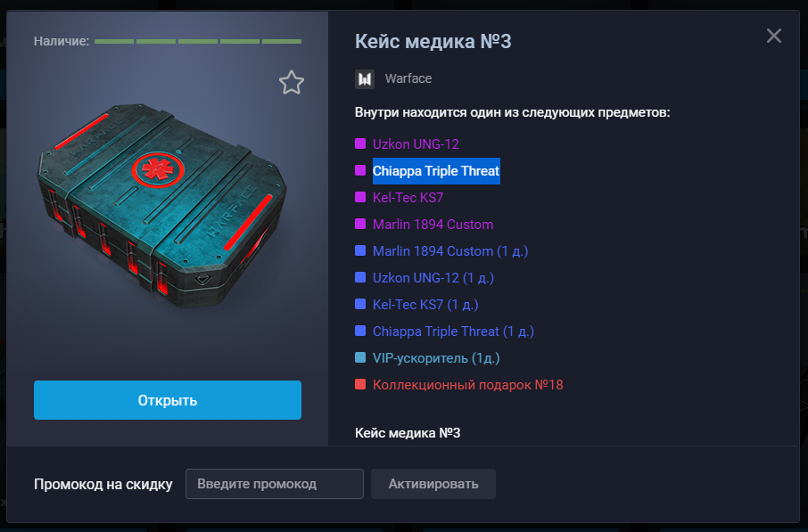Click teal square next to VIP-ускоритель
Image resolution: width=808 pixels, height=532 pixels.
tap(360, 357)
